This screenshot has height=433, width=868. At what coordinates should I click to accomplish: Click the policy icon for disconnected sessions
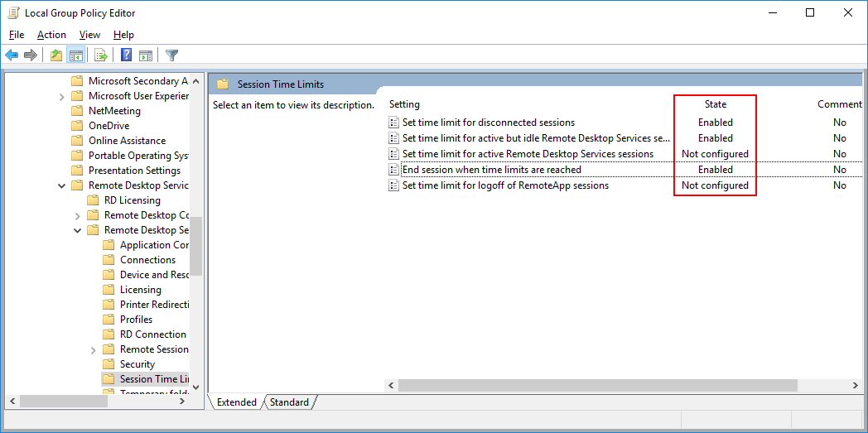click(x=393, y=123)
